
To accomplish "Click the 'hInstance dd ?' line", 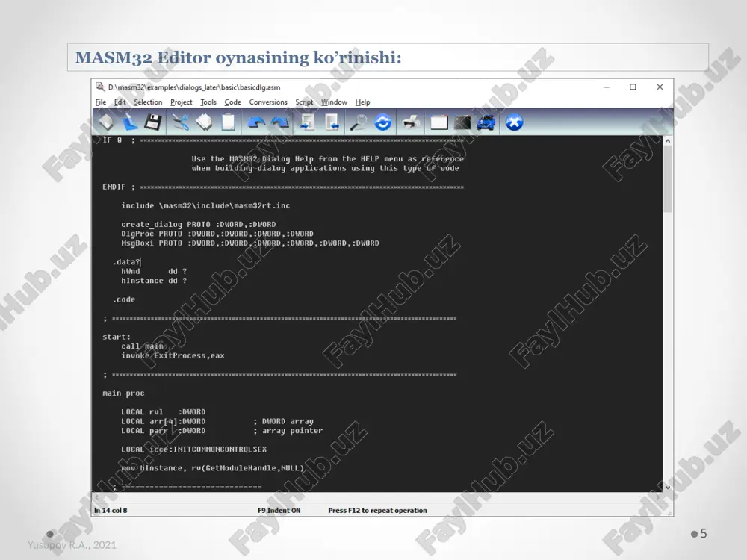I will point(154,281).
